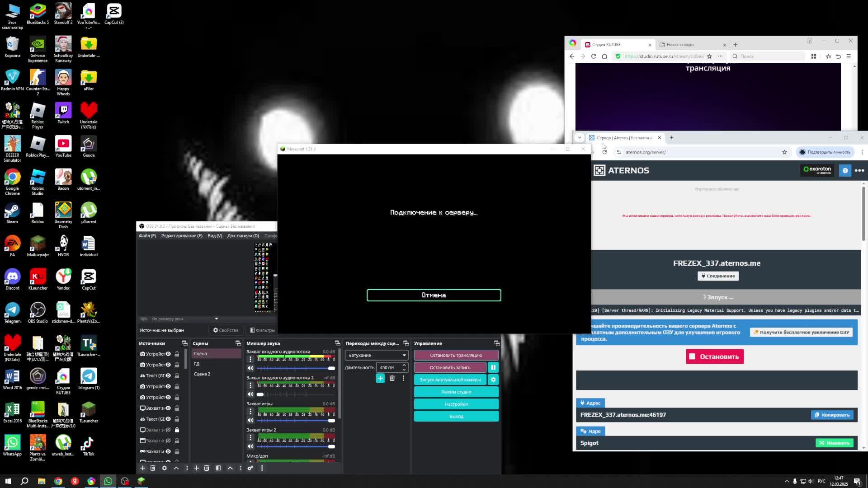The width and height of the screenshot is (868, 488).
Task: Open virtual camera settings gear
Action: [x=493, y=380]
